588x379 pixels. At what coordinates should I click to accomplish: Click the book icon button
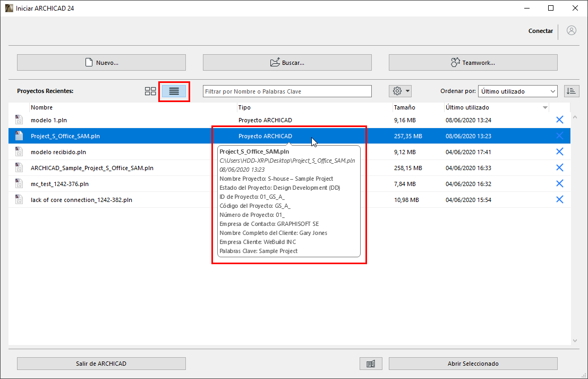[x=371, y=363]
